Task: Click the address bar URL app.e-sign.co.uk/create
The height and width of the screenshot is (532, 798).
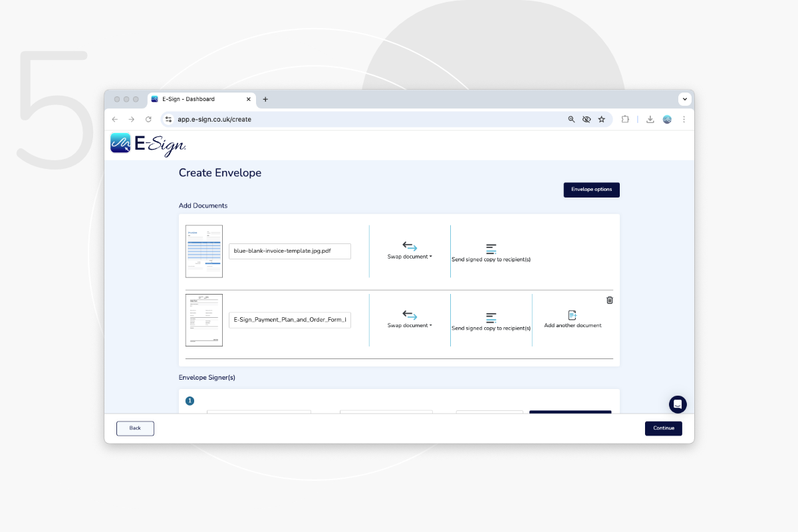Action: (214, 120)
